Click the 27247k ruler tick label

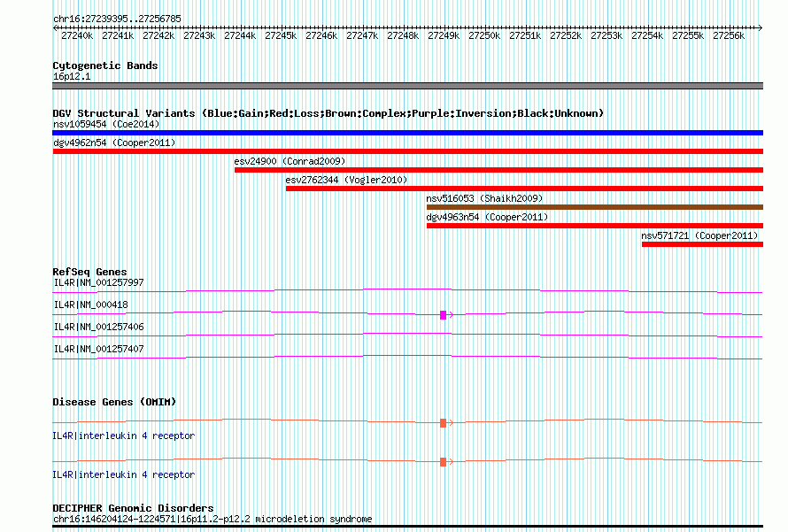pos(362,35)
